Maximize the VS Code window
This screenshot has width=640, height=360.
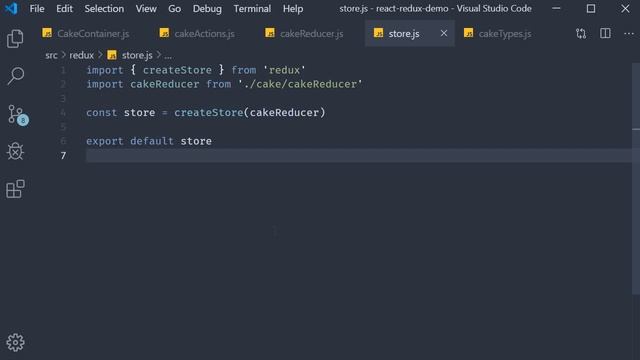[591, 8]
